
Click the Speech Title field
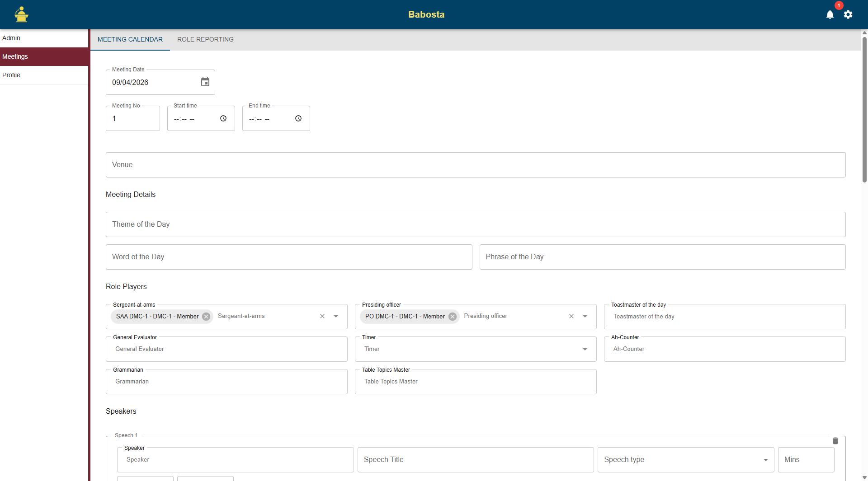coord(476,460)
